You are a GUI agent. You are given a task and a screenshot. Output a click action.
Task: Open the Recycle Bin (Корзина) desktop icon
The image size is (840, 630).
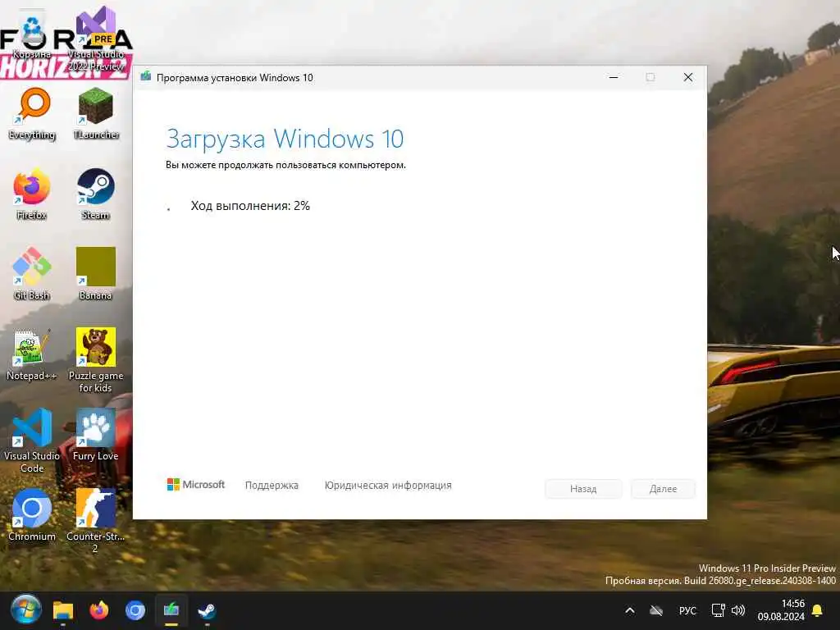pyautogui.click(x=32, y=34)
